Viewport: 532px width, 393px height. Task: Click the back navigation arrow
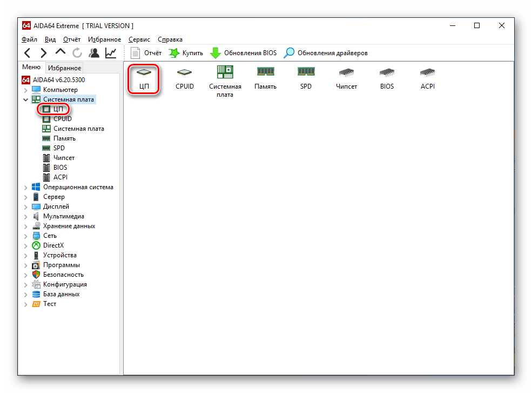[x=28, y=53]
